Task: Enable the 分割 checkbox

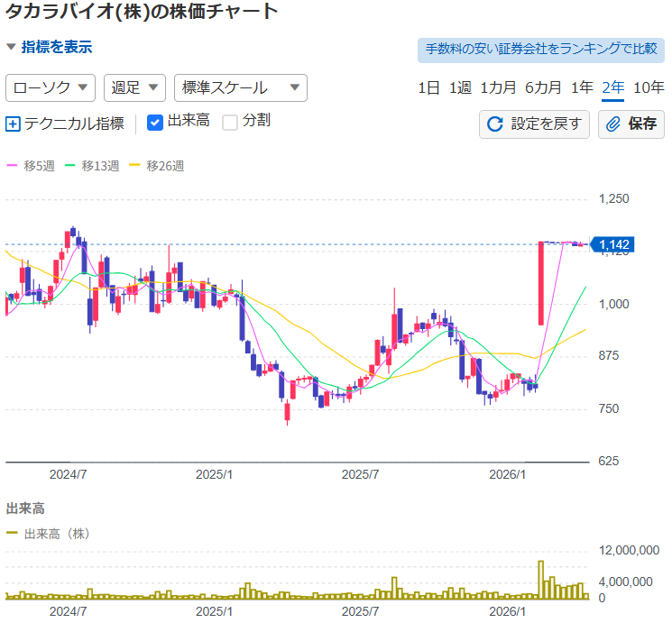Action: pyautogui.click(x=230, y=122)
